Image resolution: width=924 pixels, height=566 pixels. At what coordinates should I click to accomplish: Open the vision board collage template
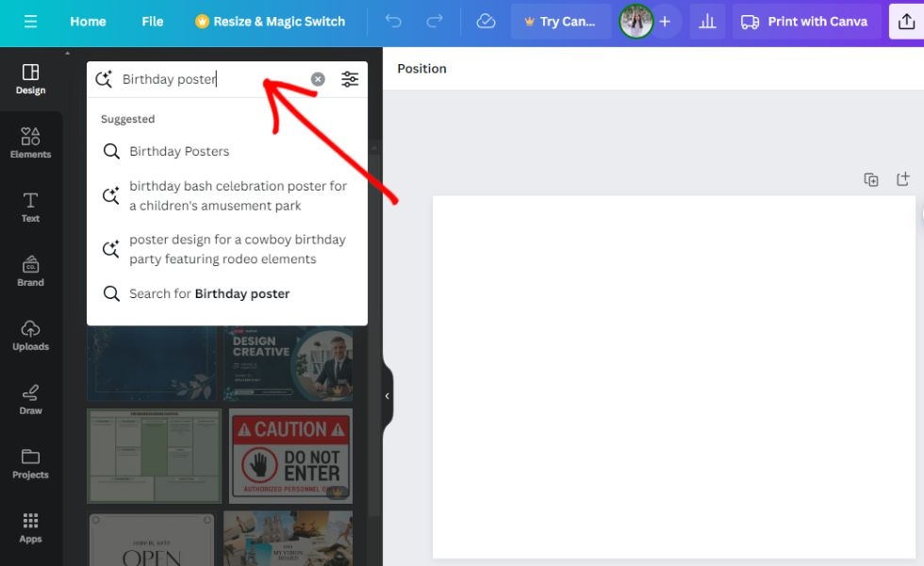tap(289, 539)
